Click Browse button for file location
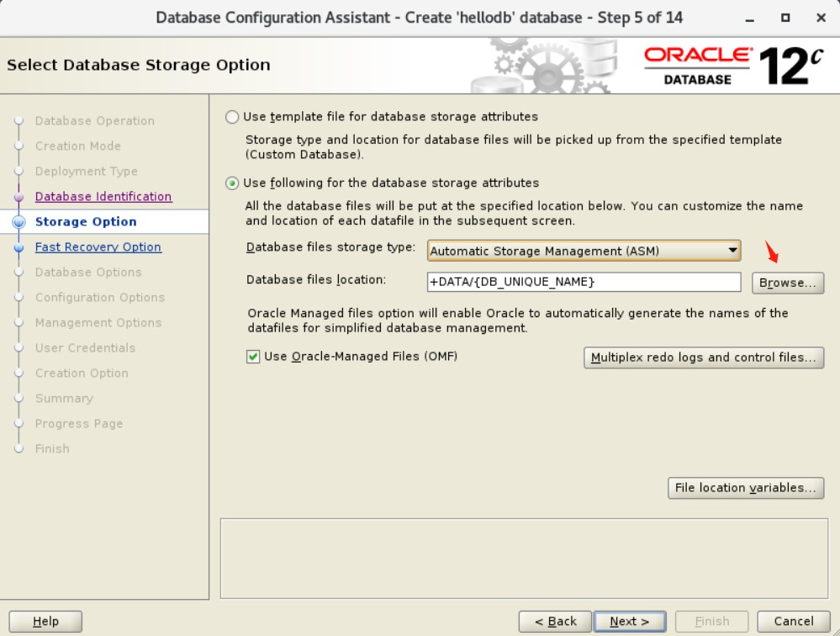This screenshot has height=636, width=840. tap(788, 283)
